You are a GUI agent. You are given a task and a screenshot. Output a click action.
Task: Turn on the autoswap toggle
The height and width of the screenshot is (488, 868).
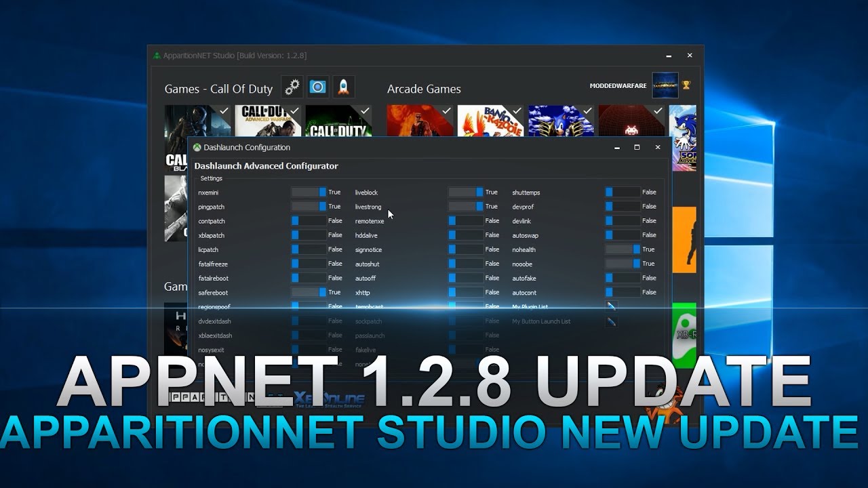click(x=623, y=235)
